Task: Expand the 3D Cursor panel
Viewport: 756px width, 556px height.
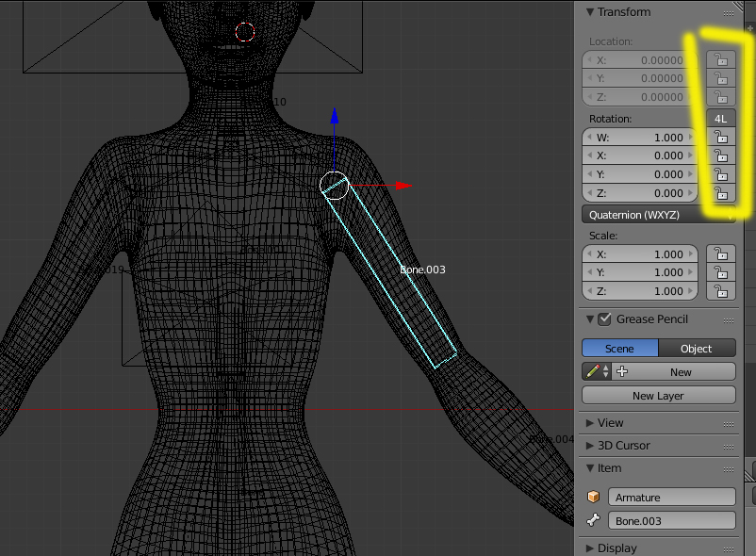Action: pyautogui.click(x=623, y=446)
